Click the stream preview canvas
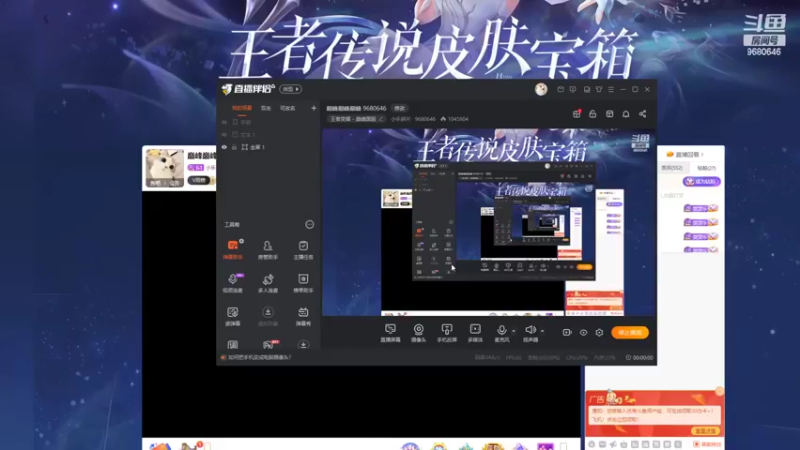This screenshot has height=450, width=800. coord(489,222)
